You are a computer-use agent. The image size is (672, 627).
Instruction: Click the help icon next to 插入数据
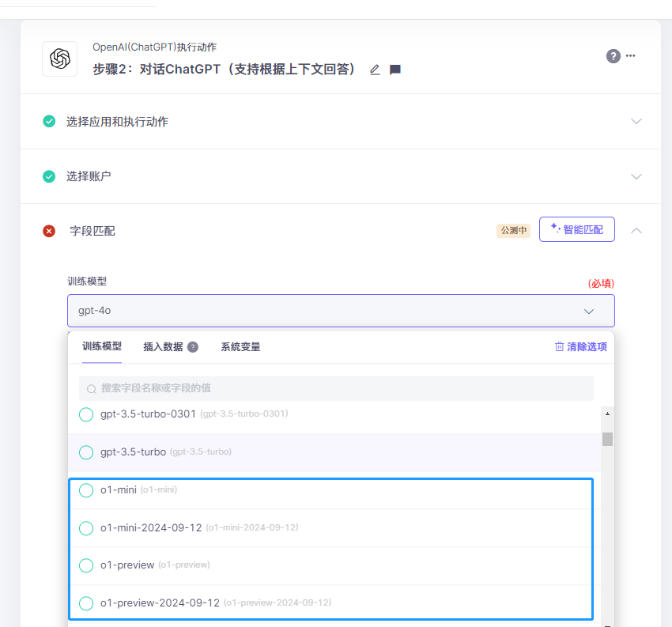(x=193, y=347)
